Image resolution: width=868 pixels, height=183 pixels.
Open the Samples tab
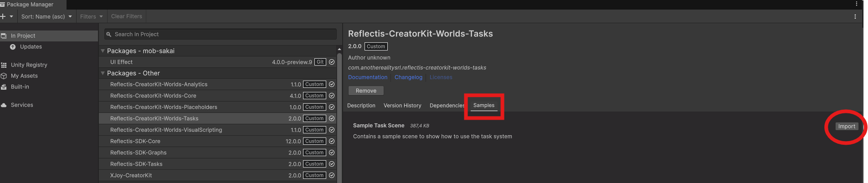click(483, 106)
